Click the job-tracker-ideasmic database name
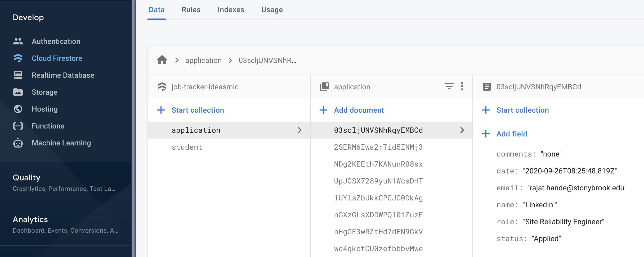 (205, 87)
